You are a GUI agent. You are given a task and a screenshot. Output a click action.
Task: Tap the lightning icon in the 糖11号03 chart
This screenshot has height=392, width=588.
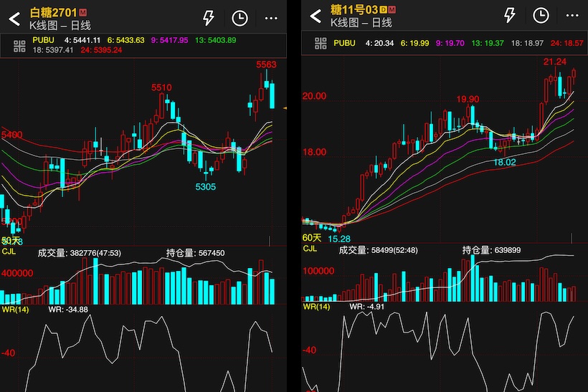[x=509, y=15]
